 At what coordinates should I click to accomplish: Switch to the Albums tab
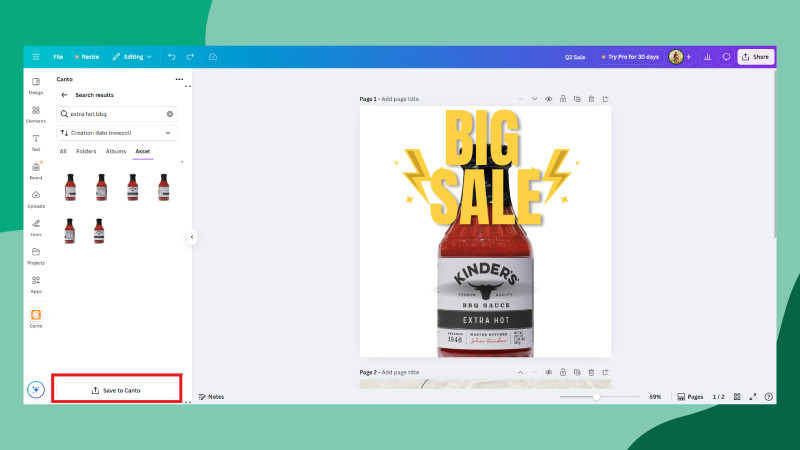[116, 151]
